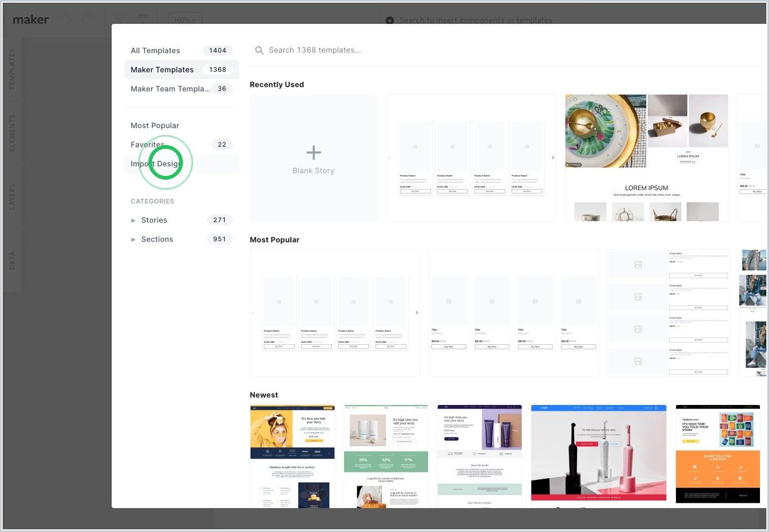Click the search magnifier icon in templates
Screen dimensions: 769x532
[x=259, y=50]
